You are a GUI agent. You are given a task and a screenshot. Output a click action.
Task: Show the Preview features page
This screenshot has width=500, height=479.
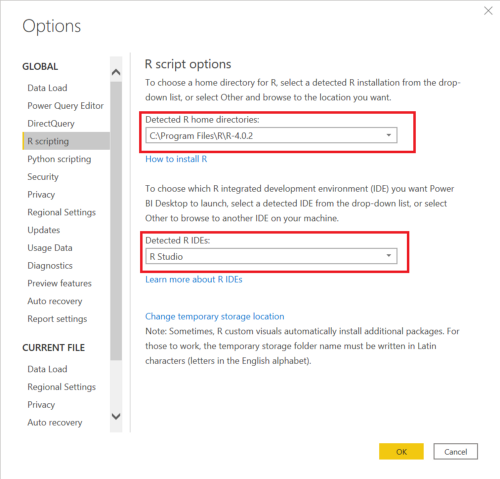tap(59, 283)
